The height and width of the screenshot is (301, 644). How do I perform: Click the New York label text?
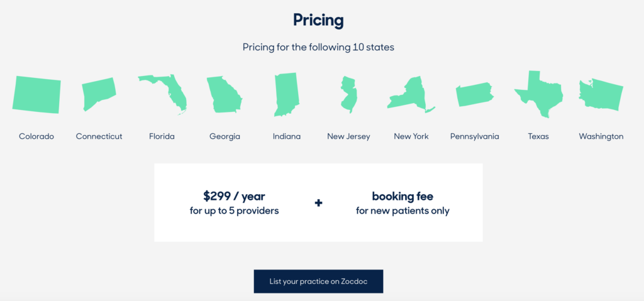coord(411,136)
